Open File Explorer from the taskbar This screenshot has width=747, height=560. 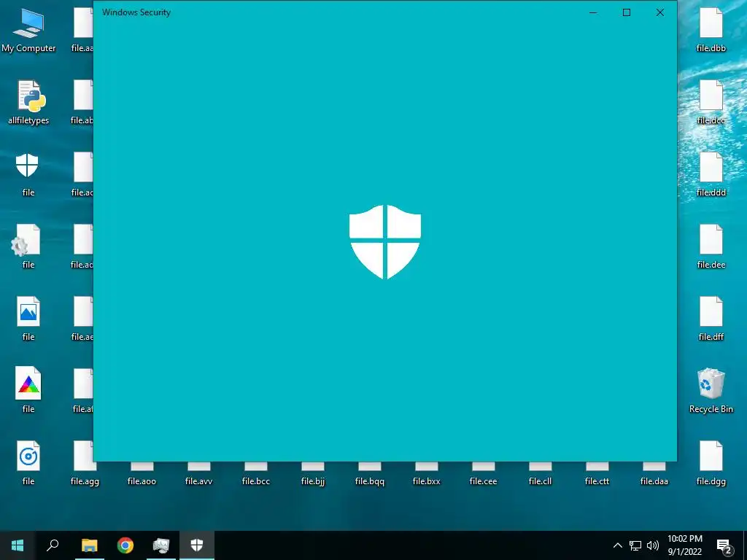(x=89, y=545)
